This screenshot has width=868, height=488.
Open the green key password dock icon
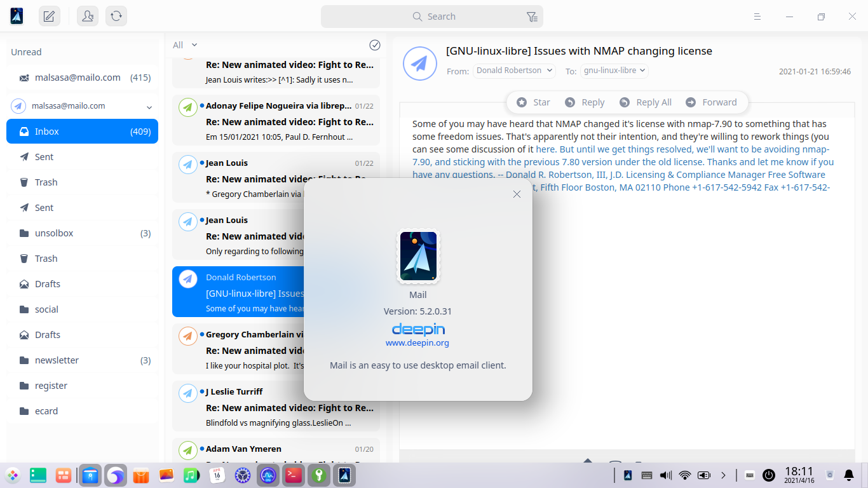(x=318, y=475)
